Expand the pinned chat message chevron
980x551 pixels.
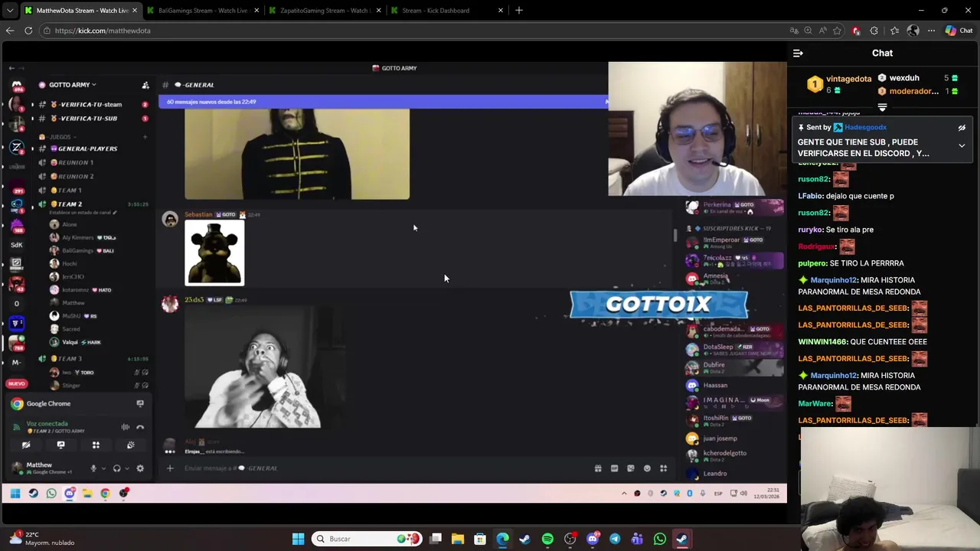click(962, 145)
